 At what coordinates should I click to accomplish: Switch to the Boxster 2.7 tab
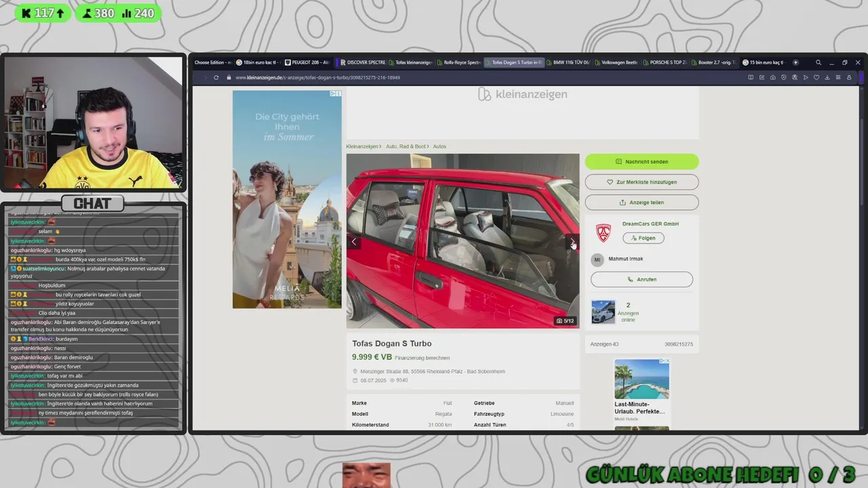click(713, 62)
